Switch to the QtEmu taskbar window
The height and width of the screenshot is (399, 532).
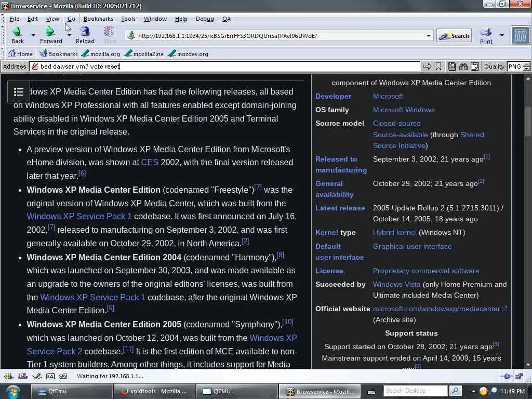(72, 391)
